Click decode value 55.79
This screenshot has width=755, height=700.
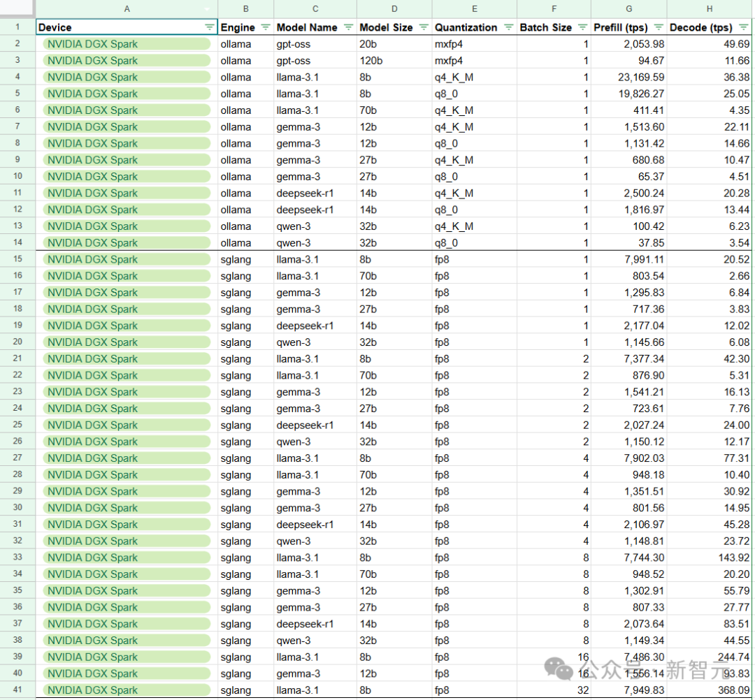[x=710, y=591]
